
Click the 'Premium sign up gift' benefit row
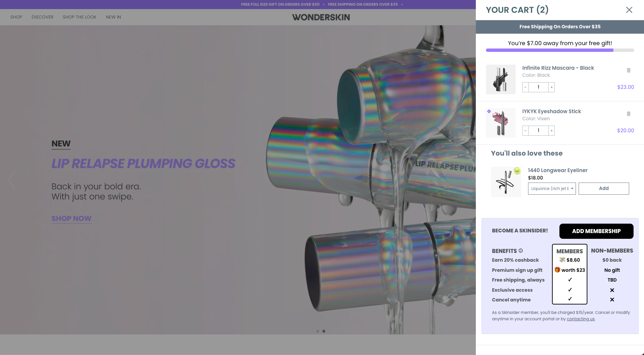click(517, 270)
